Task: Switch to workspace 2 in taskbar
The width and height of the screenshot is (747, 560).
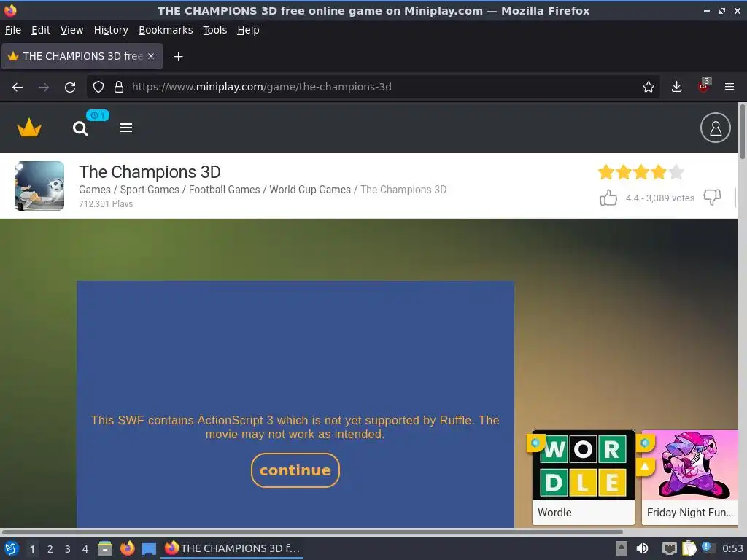Action: pos(50,549)
